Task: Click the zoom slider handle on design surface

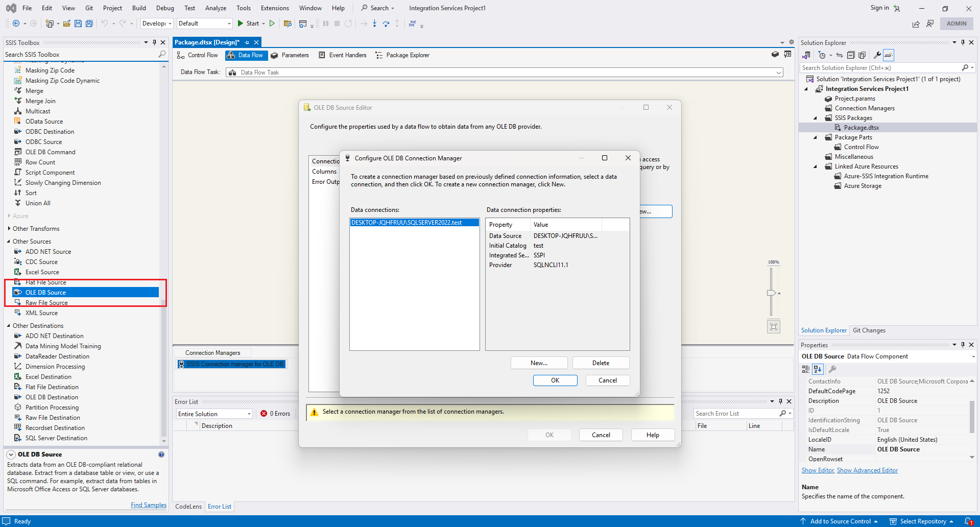Action: click(x=771, y=293)
